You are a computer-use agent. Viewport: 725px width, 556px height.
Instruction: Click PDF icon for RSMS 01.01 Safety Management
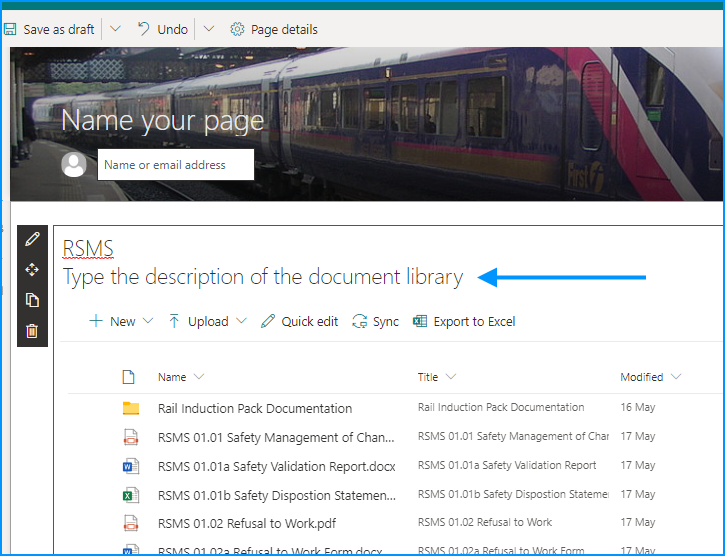click(131, 437)
